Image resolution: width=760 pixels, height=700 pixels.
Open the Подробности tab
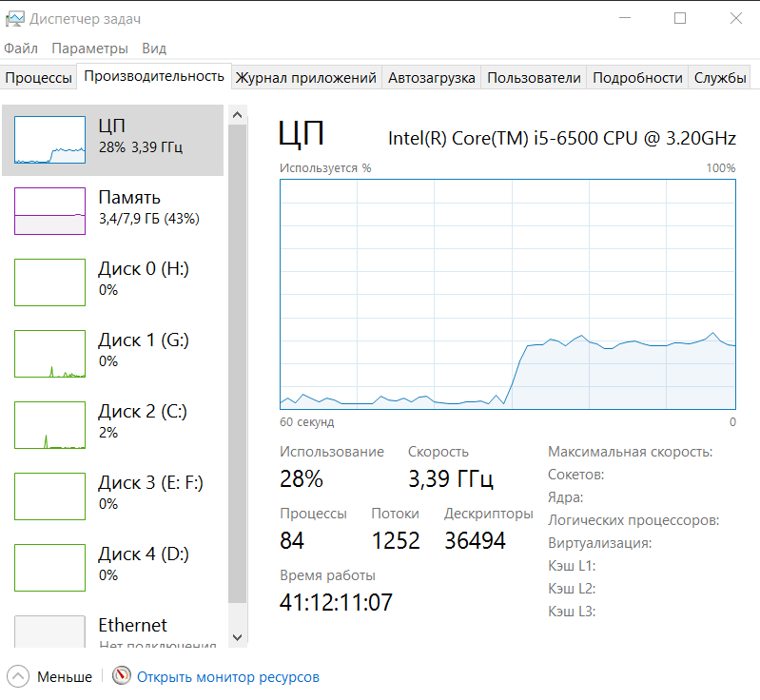pos(637,78)
